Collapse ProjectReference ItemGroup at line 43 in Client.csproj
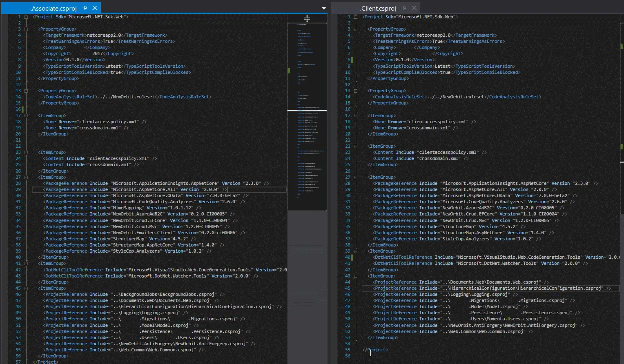This screenshot has width=624, height=364. (356, 276)
